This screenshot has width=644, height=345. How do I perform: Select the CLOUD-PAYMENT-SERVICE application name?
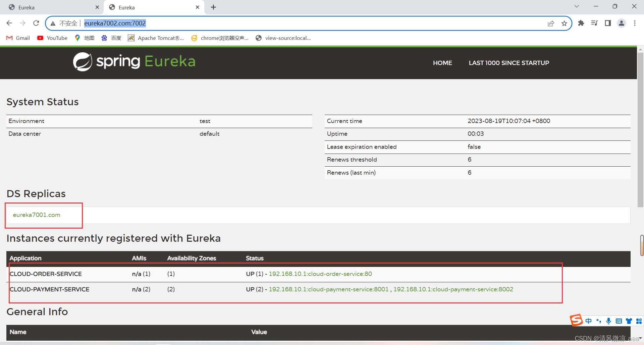pos(49,289)
